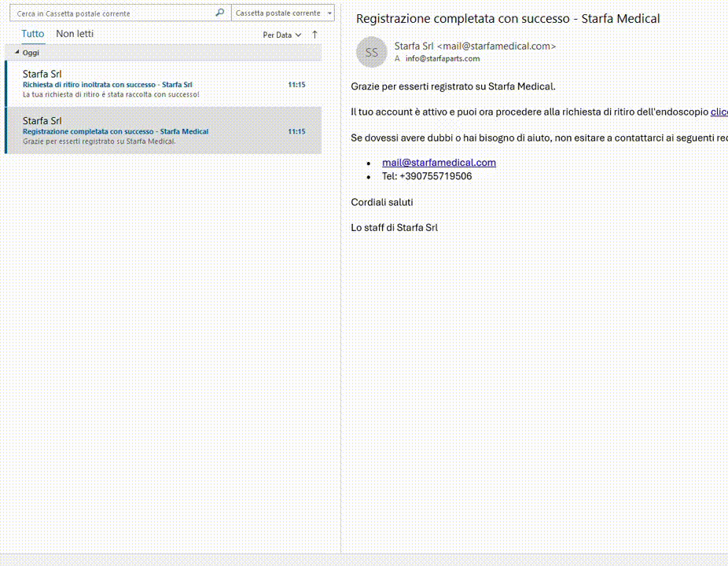Viewport: 728px width, 566px height.
Task: Open the mail@starfamedical.com link
Action: pyautogui.click(x=439, y=163)
